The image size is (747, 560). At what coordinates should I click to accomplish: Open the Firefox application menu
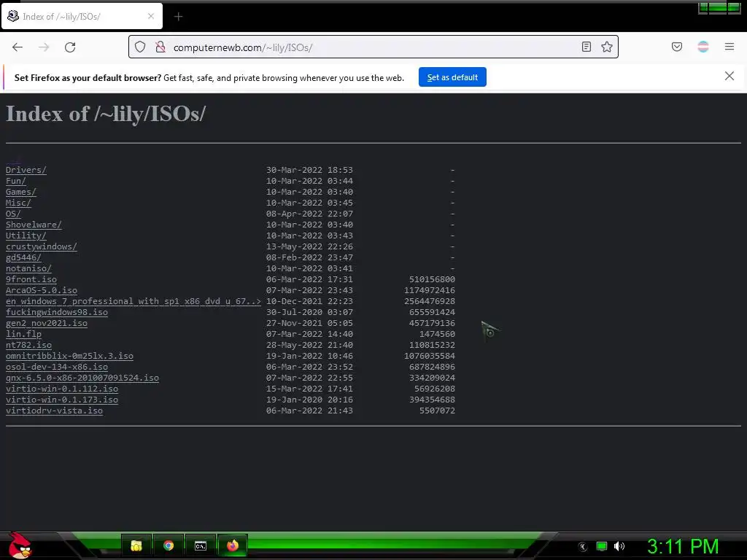[x=729, y=47]
